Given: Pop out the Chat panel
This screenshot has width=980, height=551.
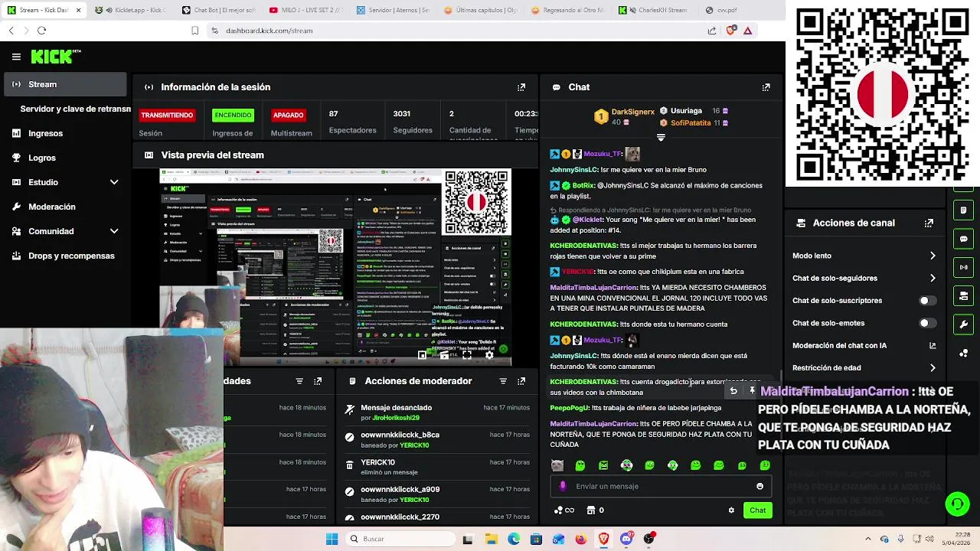Looking at the screenshot, I should (766, 87).
